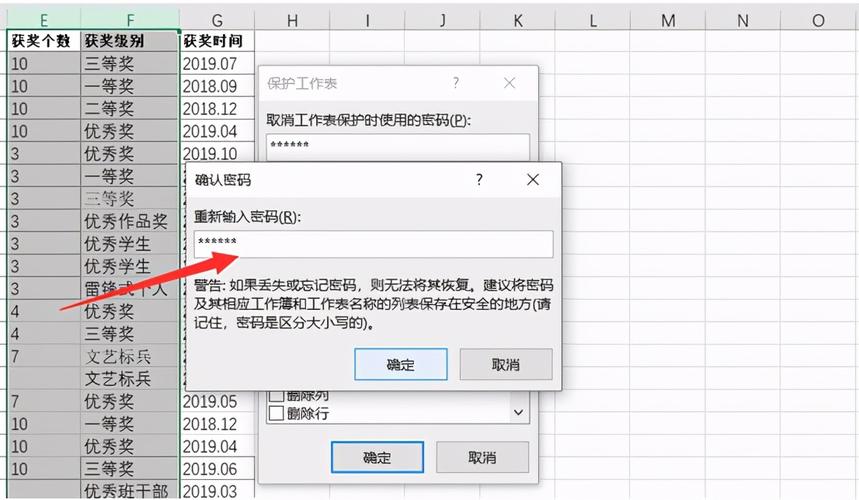Click 取消 in the 确认密码 dialog
Viewport: 859px width, 500px height.
point(506,364)
